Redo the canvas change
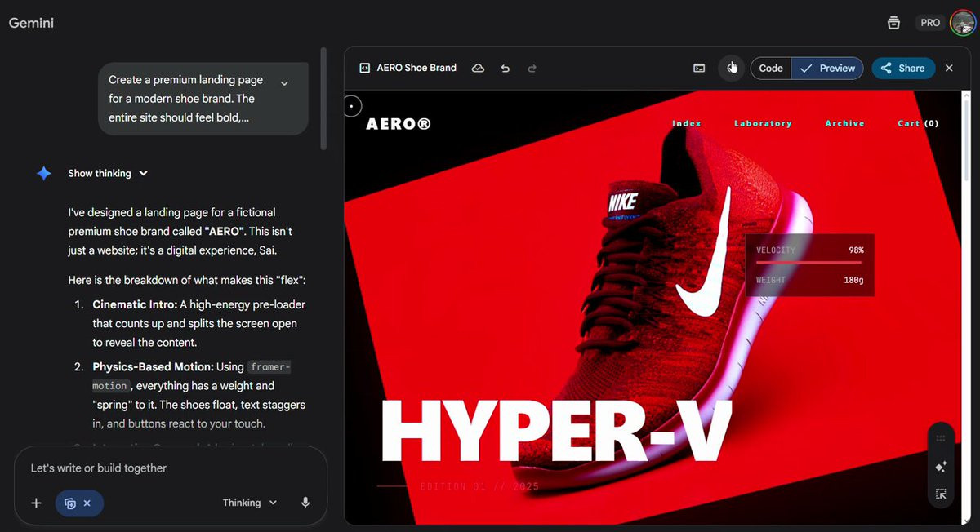The width and height of the screenshot is (980, 532). click(532, 69)
